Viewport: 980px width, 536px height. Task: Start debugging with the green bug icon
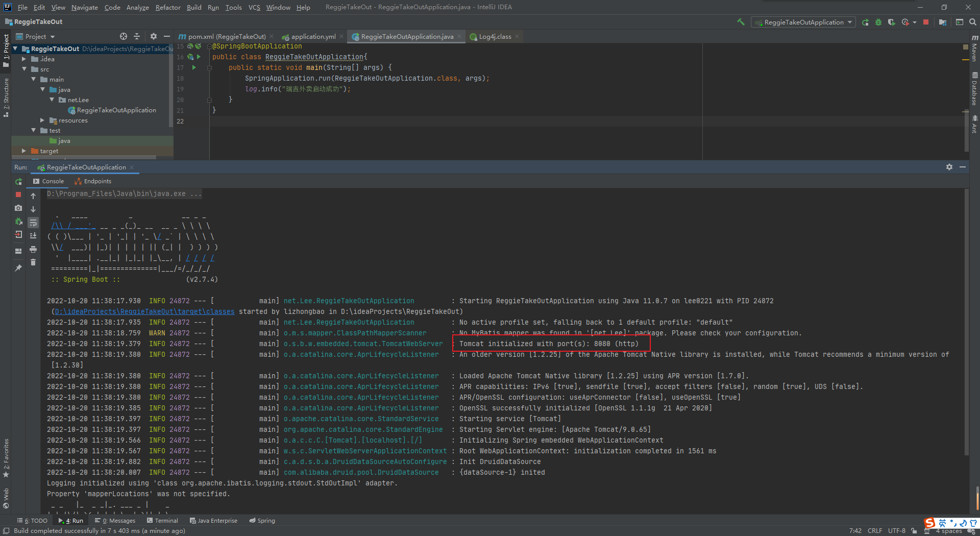pyautogui.click(x=878, y=22)
